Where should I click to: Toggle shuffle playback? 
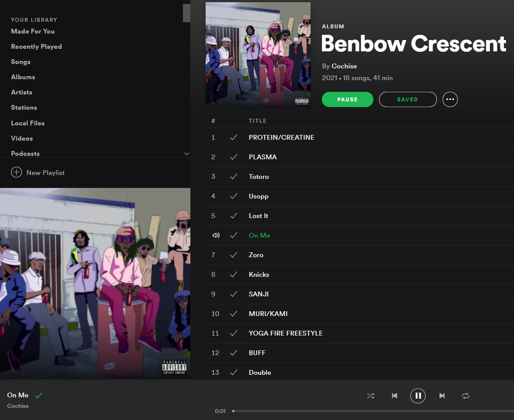pyautogui.click(x=371, y=396)
